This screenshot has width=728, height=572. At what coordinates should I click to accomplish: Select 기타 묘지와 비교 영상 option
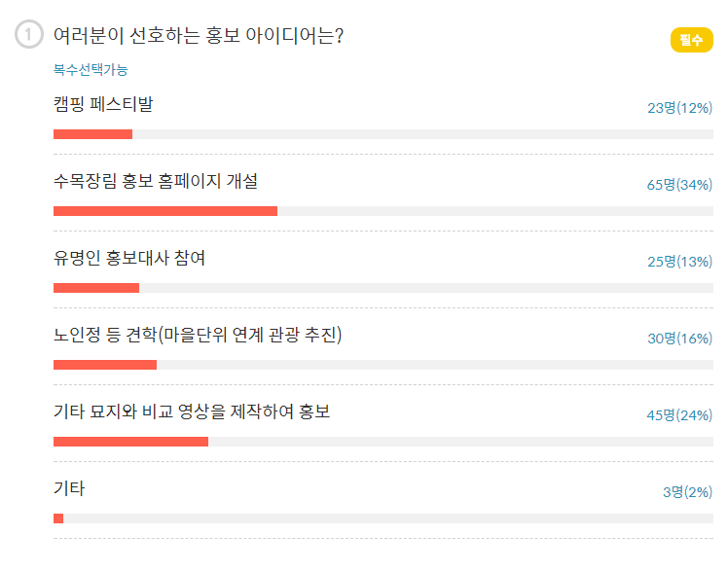click(192, 411)
